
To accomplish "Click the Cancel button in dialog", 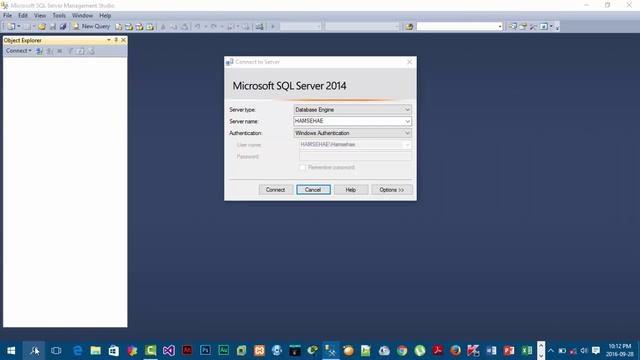I will (x=313, y=190).
